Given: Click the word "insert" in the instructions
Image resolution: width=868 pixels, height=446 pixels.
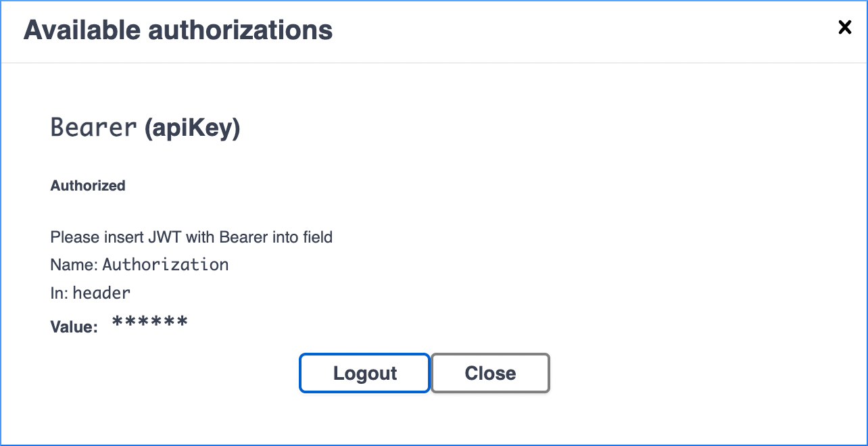Looking at the screenshot, I should tap(113, 237).
